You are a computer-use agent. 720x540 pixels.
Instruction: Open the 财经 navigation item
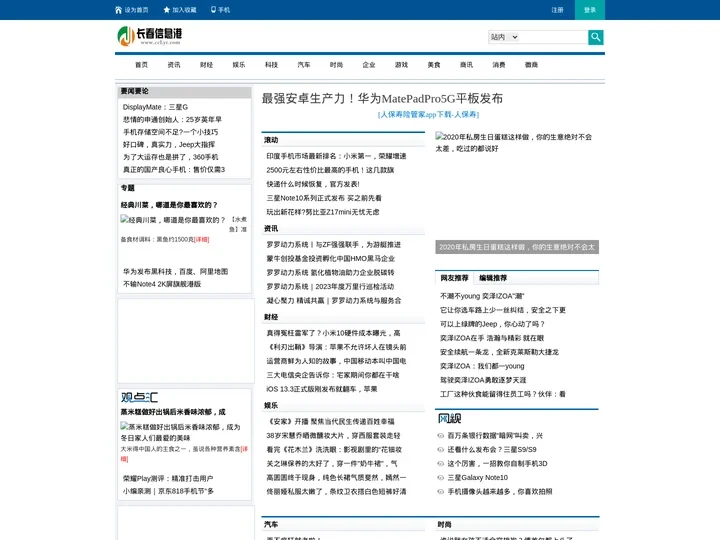click(207, 65)
